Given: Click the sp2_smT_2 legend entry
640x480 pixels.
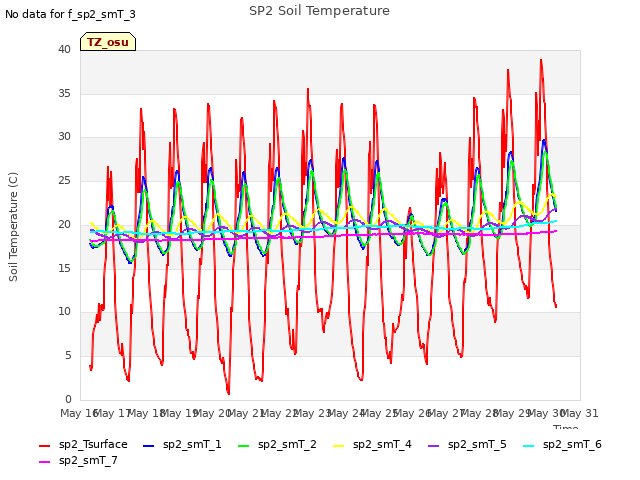Looking at the screenshot, I should pyautogui.click(x=277, y=444).
